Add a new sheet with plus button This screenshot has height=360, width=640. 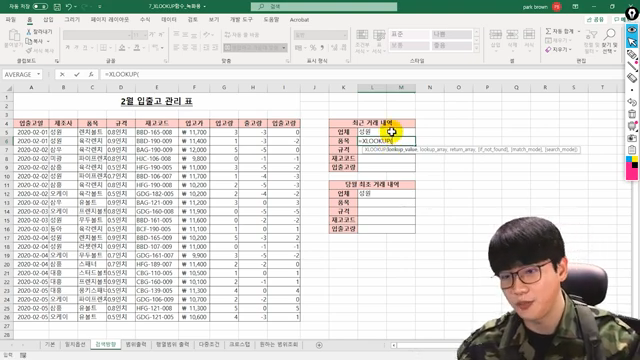coord(319,345)
